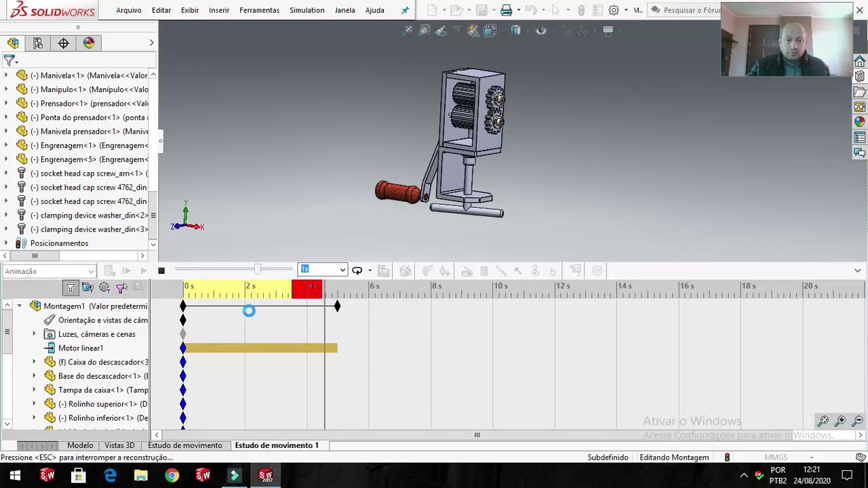Screen dimensions: 868x488
Task: Open the playback speed 1x dropdown
Action: pos(342,270)
